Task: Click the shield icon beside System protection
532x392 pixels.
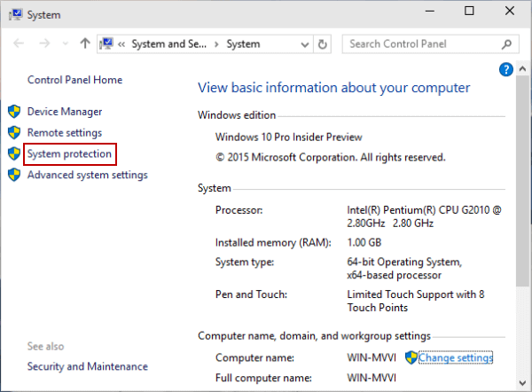Action: [x=14, y=153]
